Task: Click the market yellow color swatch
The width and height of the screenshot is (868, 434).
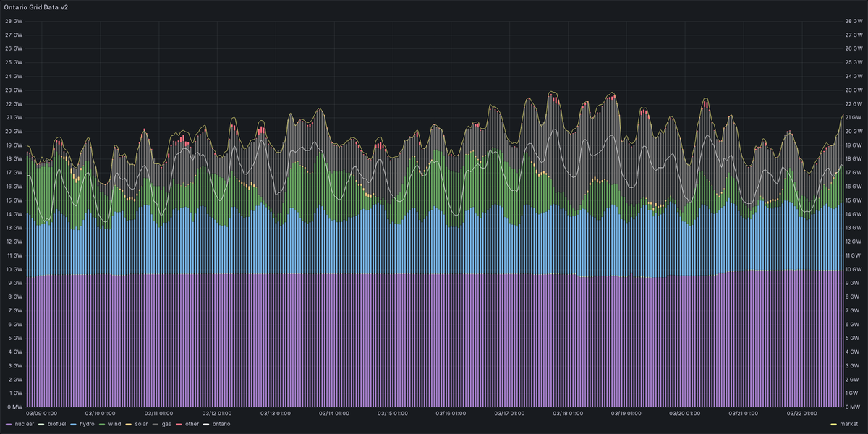Action: tap(834, 424)
